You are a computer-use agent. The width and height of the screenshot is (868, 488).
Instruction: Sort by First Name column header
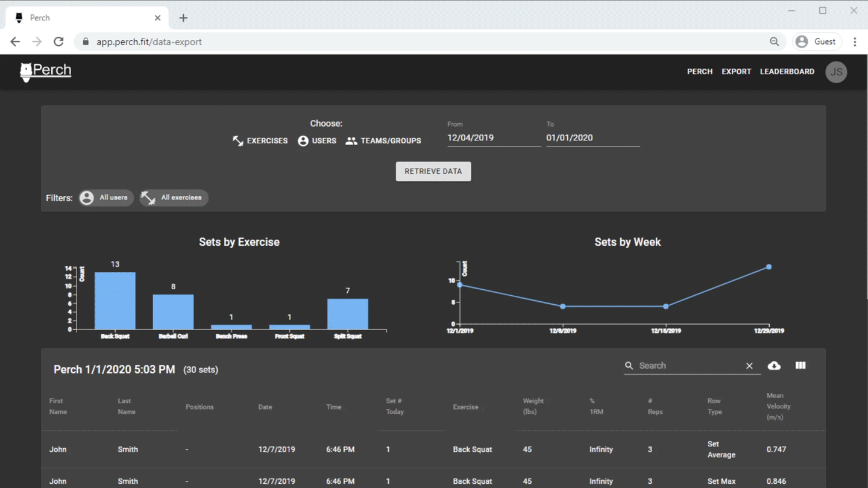click(x=58, y=407)
